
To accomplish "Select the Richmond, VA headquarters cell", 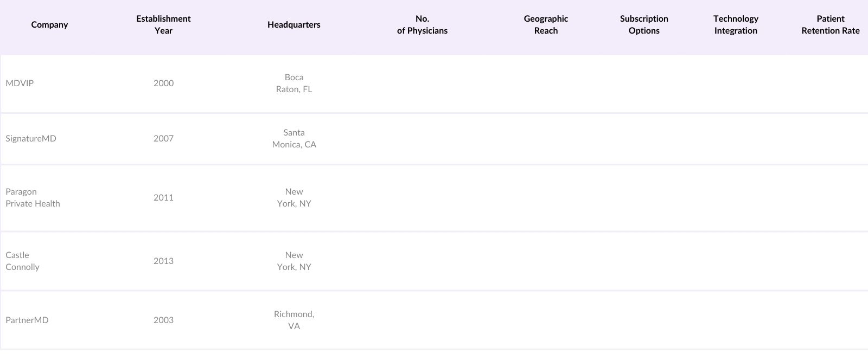I will tap(294, 320).
